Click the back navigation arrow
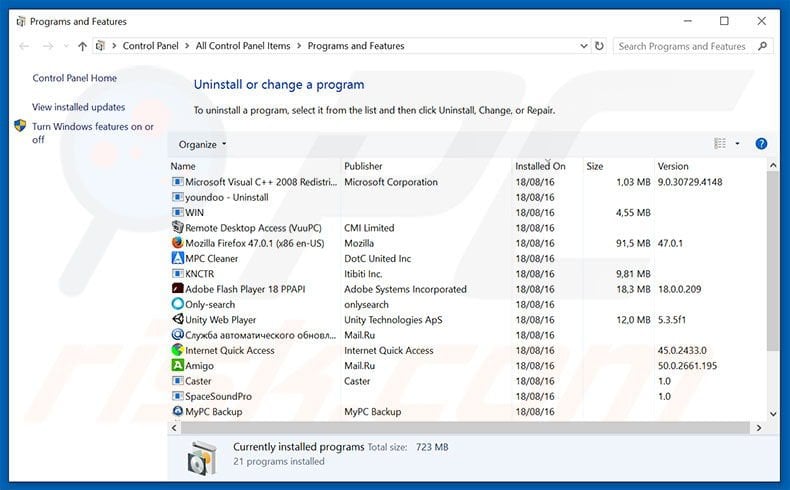This screenshot has width=790, height=490. click(x=24, y=46)
